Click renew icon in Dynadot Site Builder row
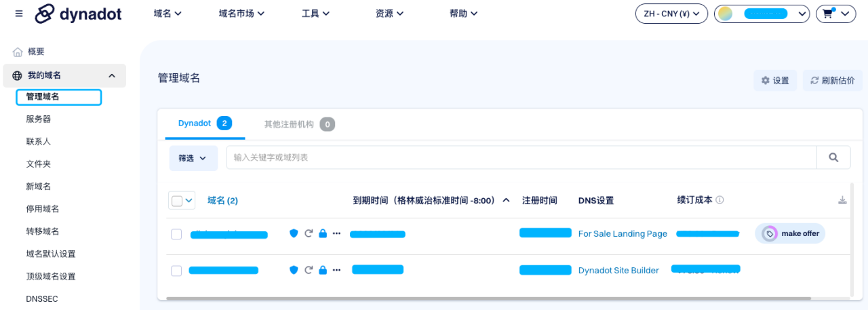The image size is (868, 310). click(309, 270)
